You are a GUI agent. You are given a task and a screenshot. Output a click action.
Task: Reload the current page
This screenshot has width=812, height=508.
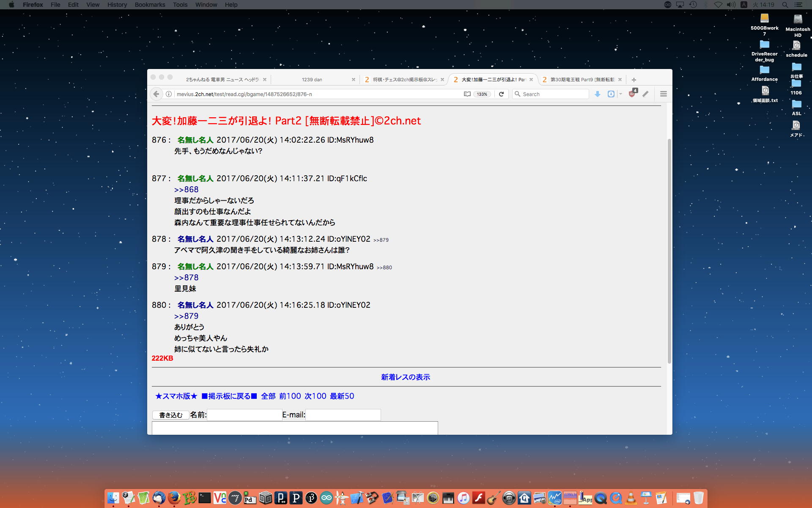click(x=501, y=94)
